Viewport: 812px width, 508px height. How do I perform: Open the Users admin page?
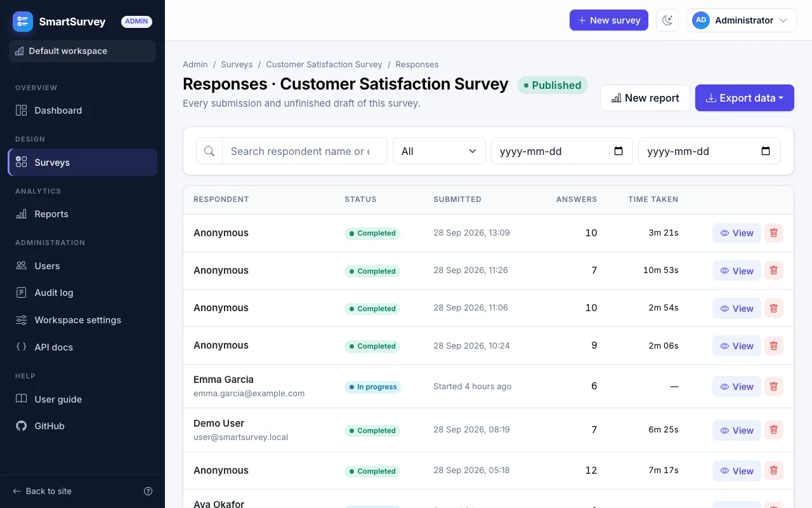pyautogui.click(x=82, y=266)
